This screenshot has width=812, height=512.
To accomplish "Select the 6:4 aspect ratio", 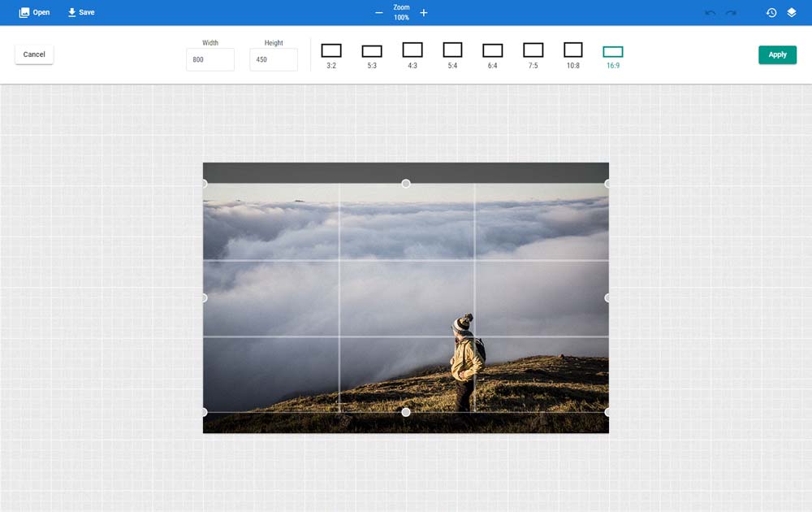I will coord(493,56).
